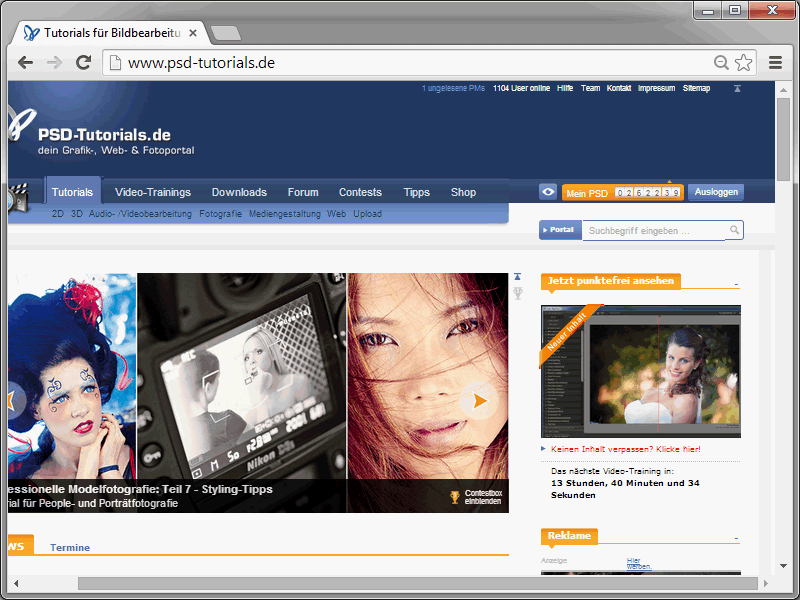
Task: Select 2D tutorials submenu link
Action: tap(58, 214)
